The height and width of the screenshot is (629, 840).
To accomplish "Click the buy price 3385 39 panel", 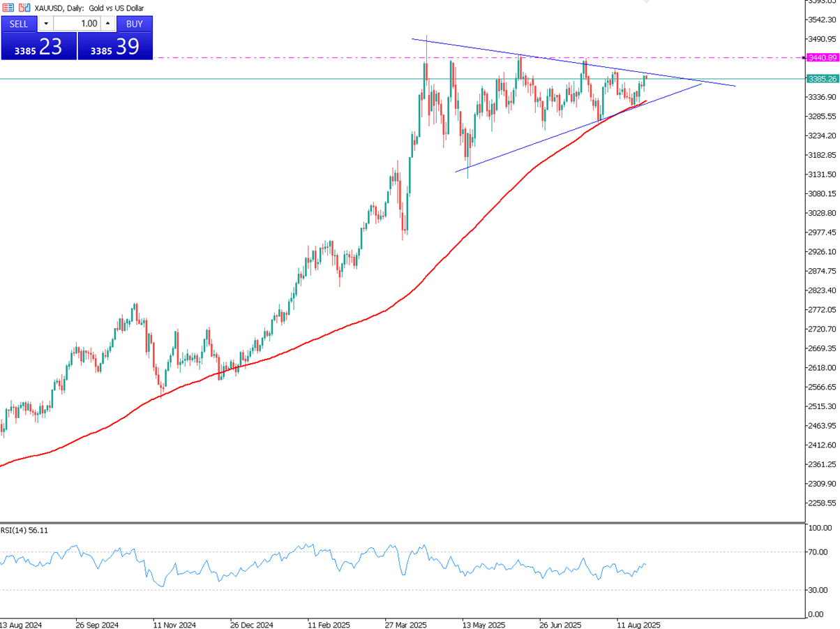I will click(x=115, y=47).
